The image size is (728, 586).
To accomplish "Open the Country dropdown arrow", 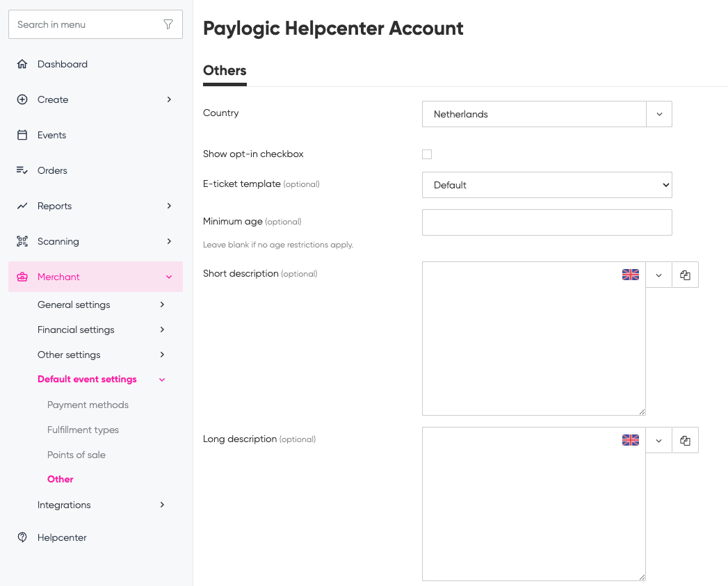I will coord(659,114).
